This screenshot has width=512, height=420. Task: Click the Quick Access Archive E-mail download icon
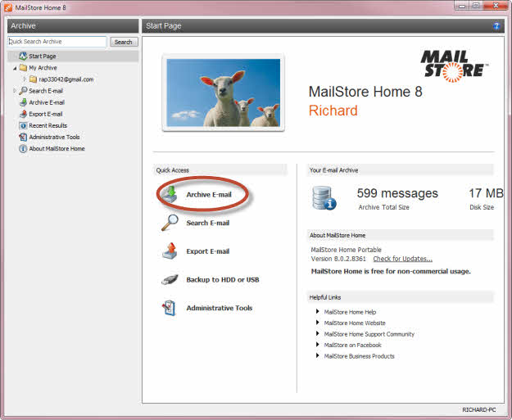coord(170,194)
